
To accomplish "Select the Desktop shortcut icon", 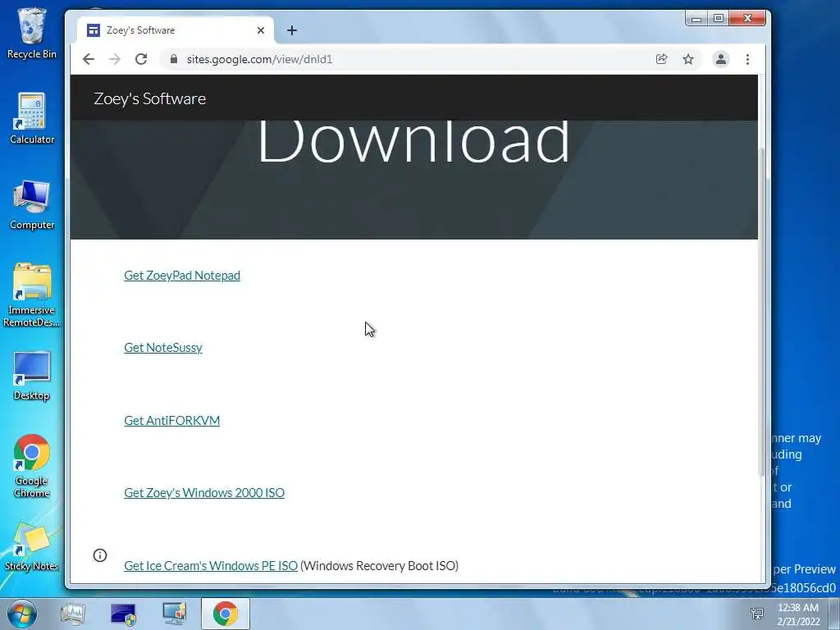I will tap(32, 376).
